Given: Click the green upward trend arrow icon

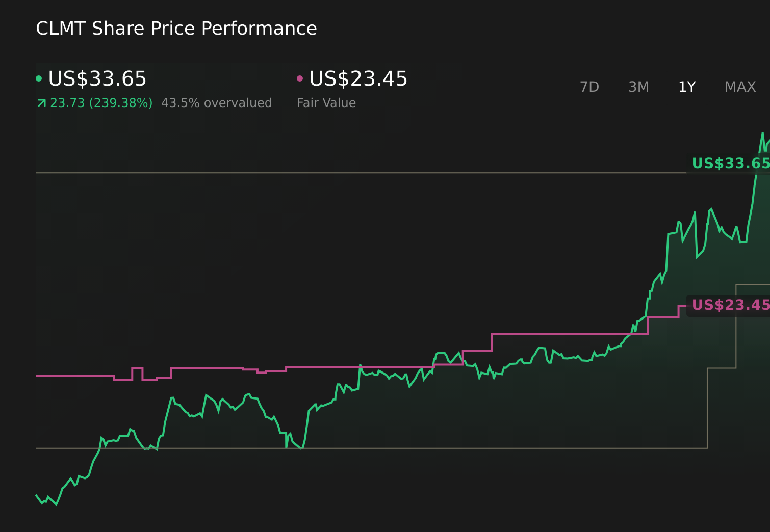Looking at the screenshot, I should (x=41, y=102).
